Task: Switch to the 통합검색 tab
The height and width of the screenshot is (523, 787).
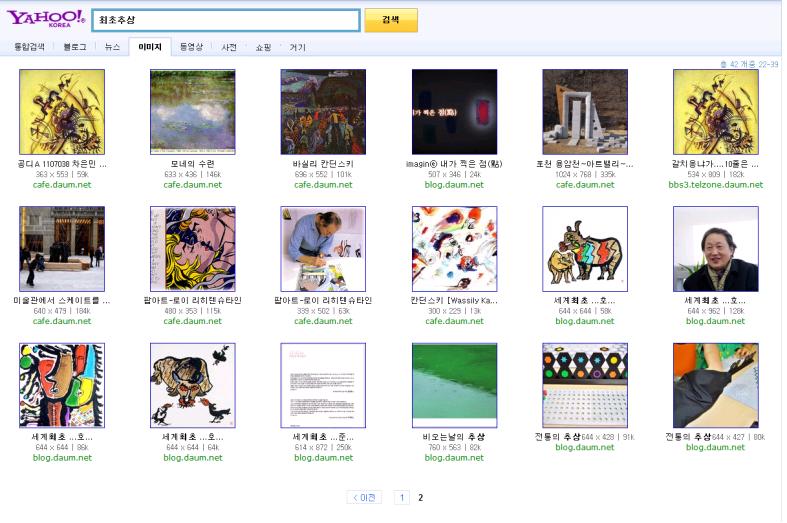Action: 29,47
